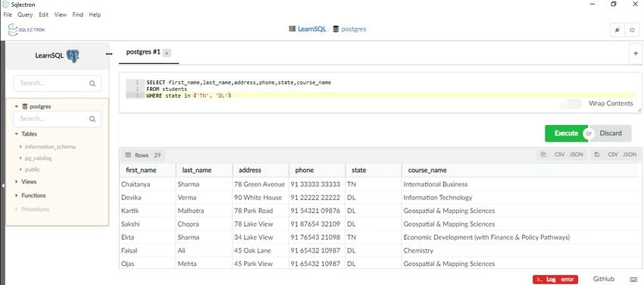Open the Help menu
The height and width of the screenshot is (285, 644).
click(x=95, y=14)
